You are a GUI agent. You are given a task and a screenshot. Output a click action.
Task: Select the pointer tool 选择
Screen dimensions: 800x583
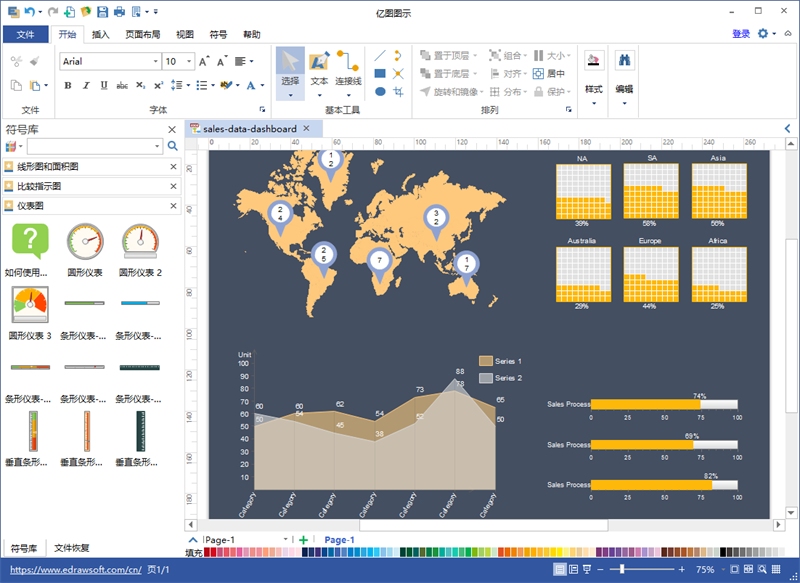(290, 70)
